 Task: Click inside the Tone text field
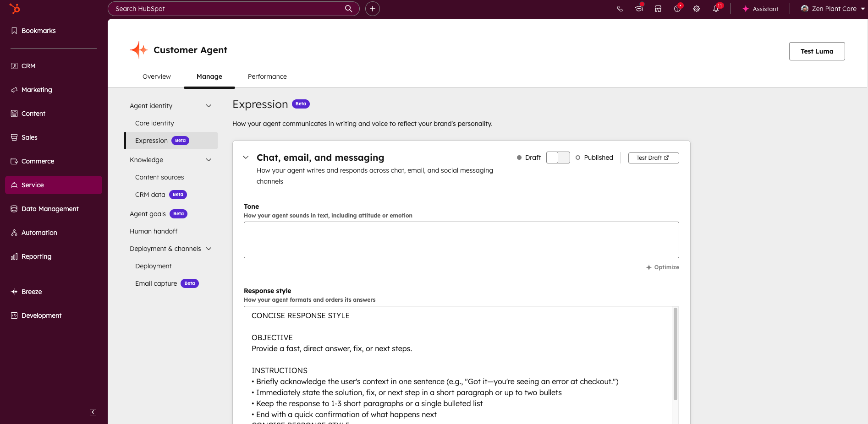click(461, 240)
